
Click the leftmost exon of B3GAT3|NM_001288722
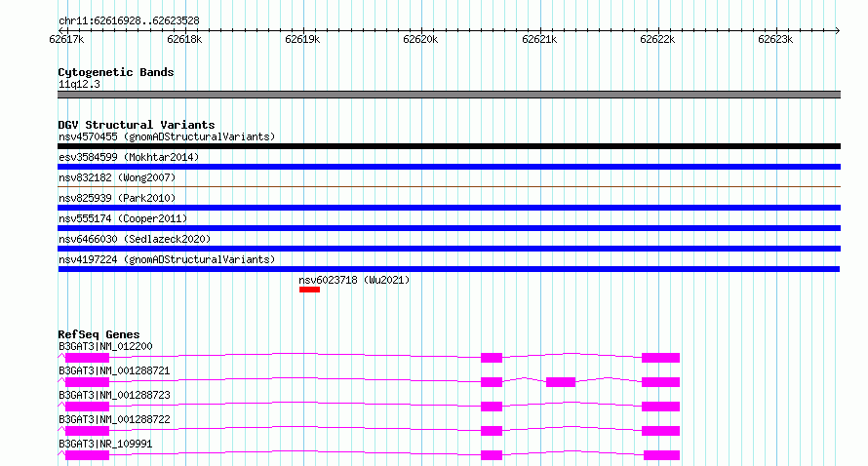(x=87, y=431)
